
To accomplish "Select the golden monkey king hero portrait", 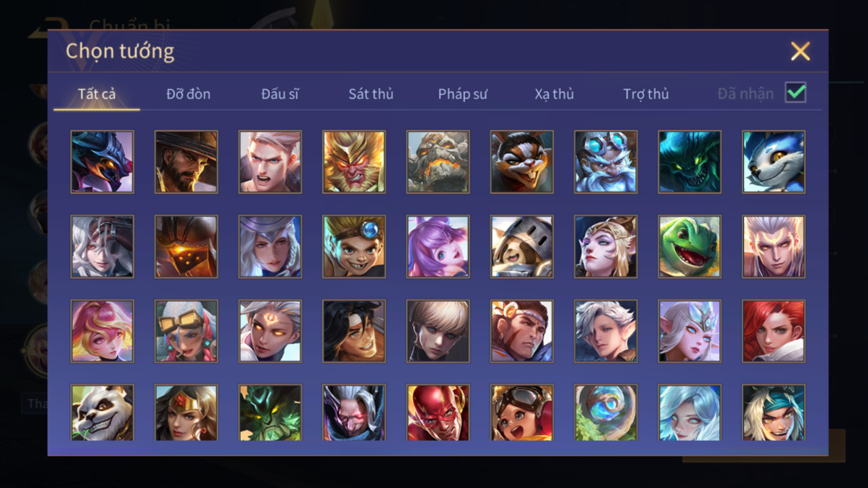I will (x=354, y=162).
